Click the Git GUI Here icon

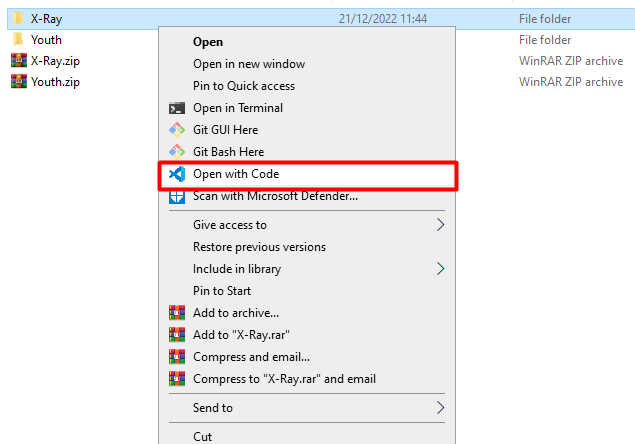[x=177, y=130]
